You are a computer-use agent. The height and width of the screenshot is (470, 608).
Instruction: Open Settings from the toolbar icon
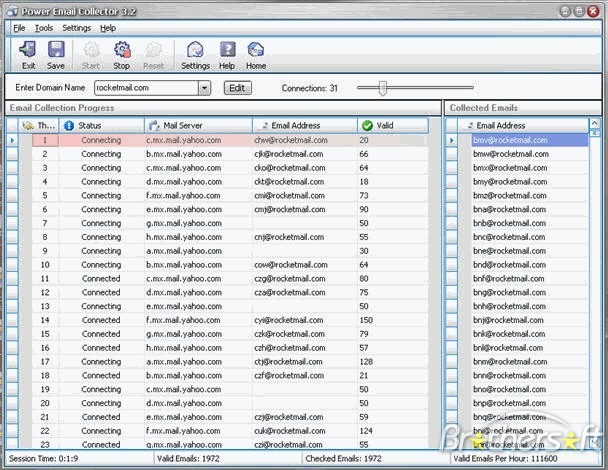pos(195,50)
